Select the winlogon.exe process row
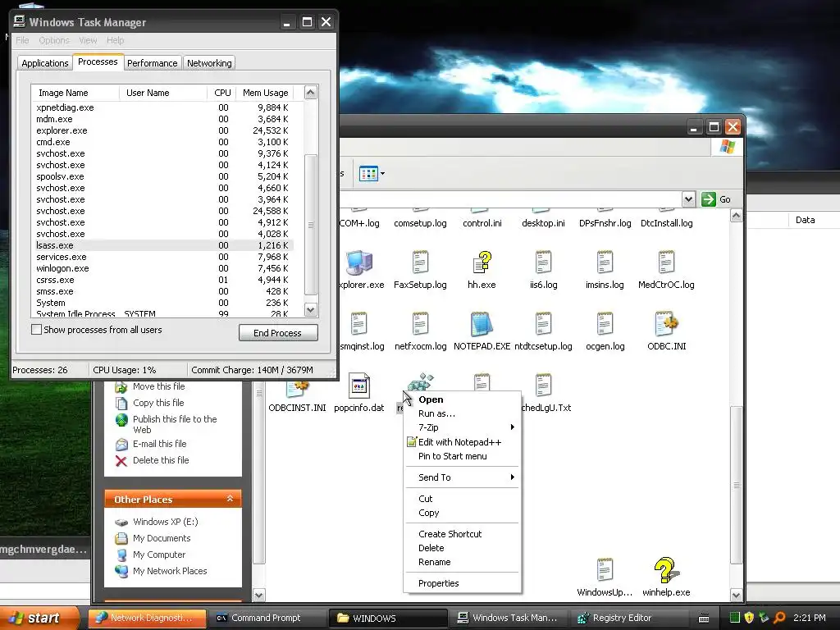The height and width of the screenshot is (630, 840). pyautogui.click(x=163, y=268)
